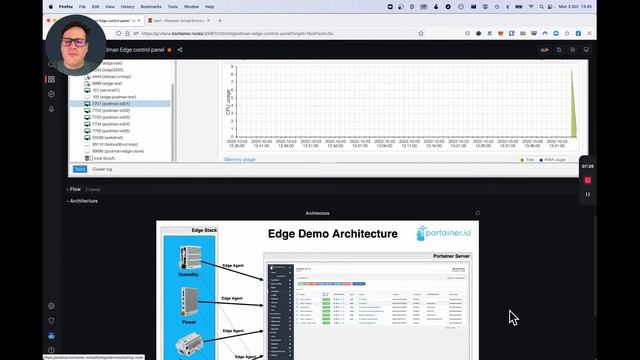The width and height of the screenshot is (640, 360).
Task: Save dashboard using the save icon
Action: (559, 50)
